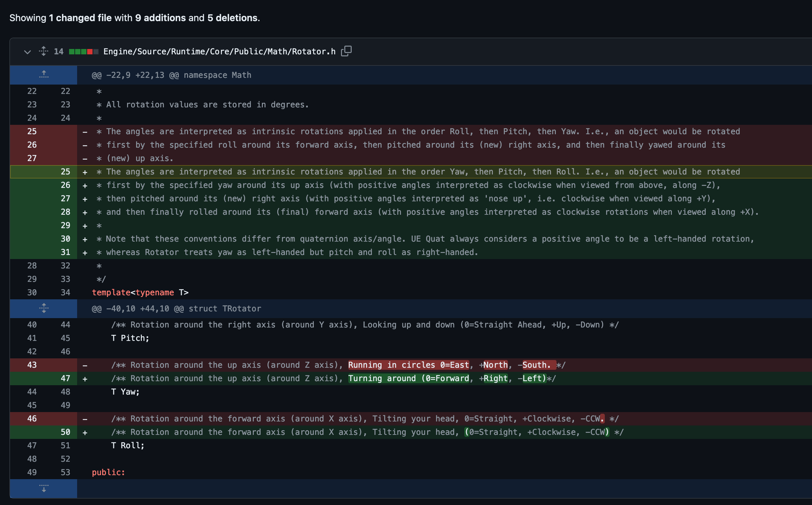Click the 'public:' keyword line
The height and width of the screenshot is (505, 812).
108,472
